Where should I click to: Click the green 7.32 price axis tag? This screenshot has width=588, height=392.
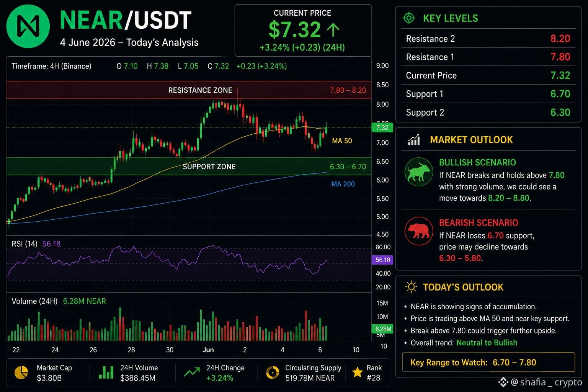pos(382,127)
